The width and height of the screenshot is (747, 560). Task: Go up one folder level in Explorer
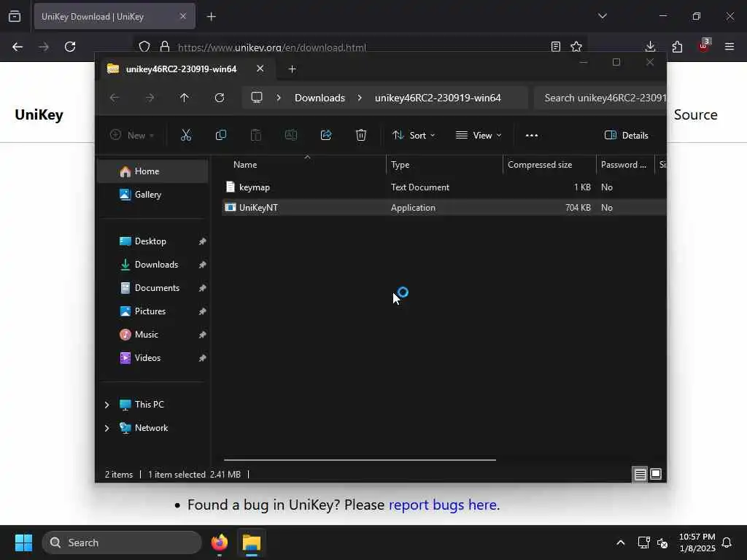[x=185, y=98]
